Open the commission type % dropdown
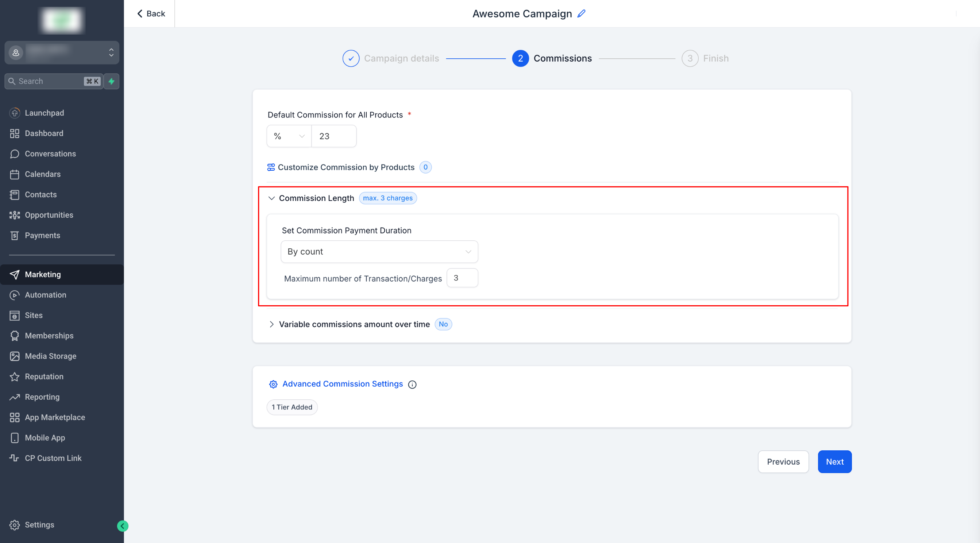This screenshot has width=980, height=543. point(289,136)
